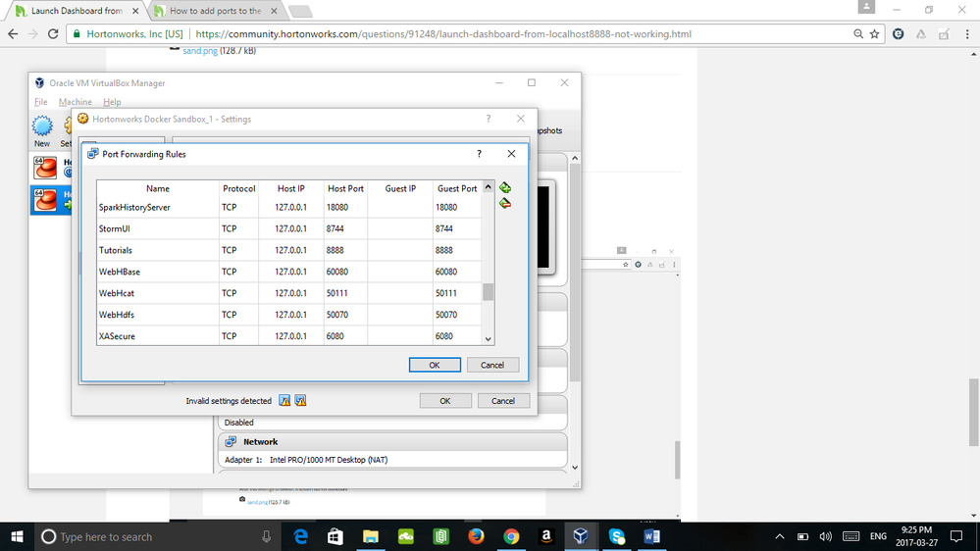Click the Host Port column header
Screen dimensions: 980x551
coord(345,188)
